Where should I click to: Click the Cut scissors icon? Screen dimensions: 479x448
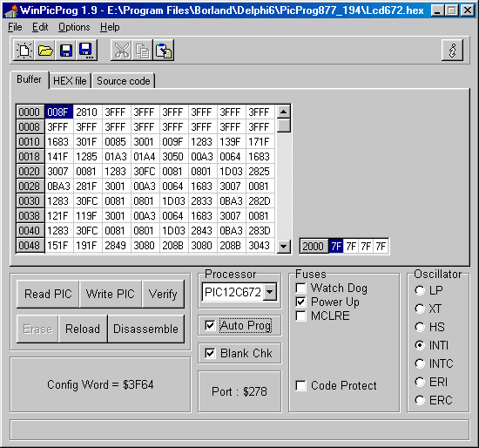(x=121, y=51)
